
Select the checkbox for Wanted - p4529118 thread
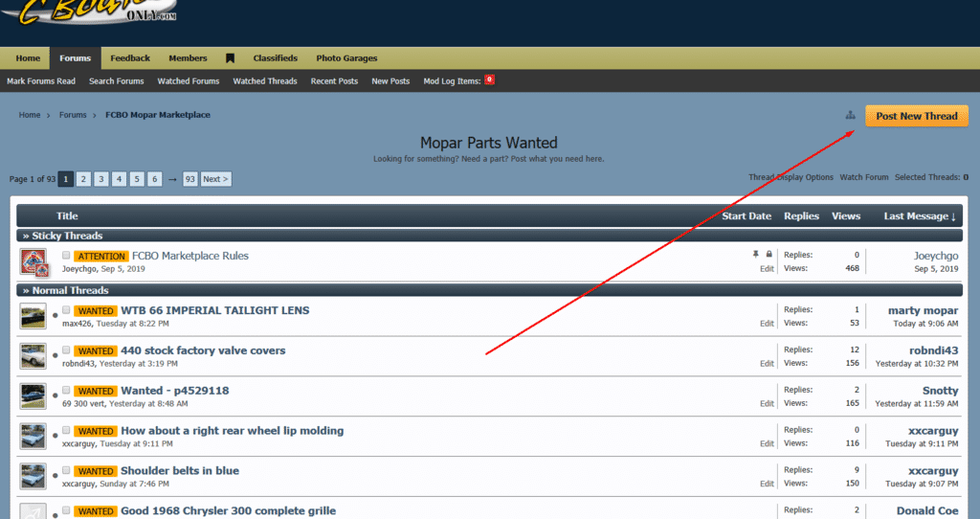point(67,391)
